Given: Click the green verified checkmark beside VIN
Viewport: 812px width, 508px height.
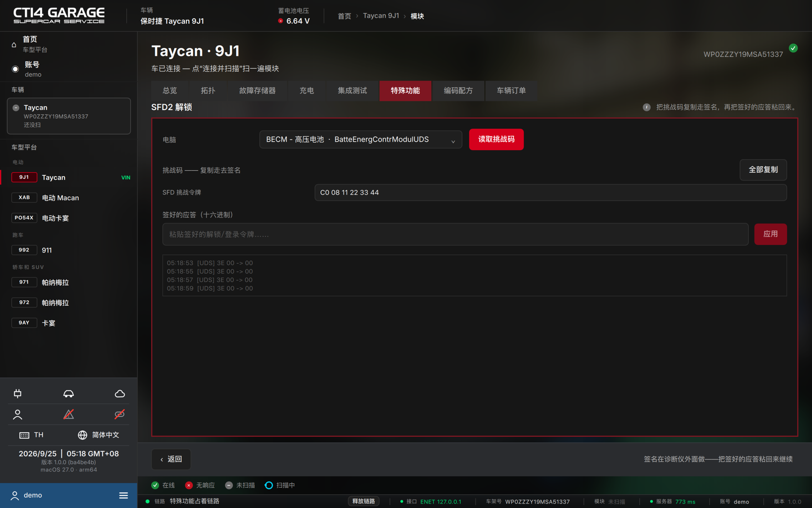Looking at the screenshot, I should coord(793,48).
